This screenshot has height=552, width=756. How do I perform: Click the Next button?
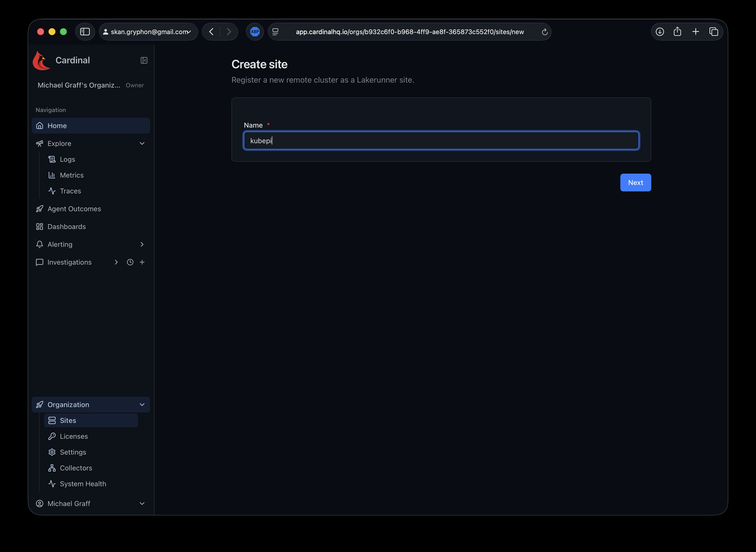click(x=636, y=183)
